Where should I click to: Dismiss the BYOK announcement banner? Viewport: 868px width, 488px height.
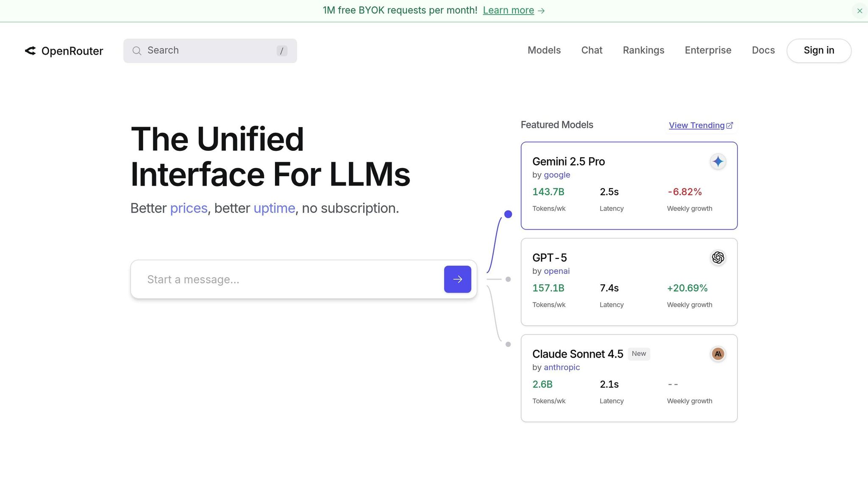pyautogui.click(x=860, y=11)
